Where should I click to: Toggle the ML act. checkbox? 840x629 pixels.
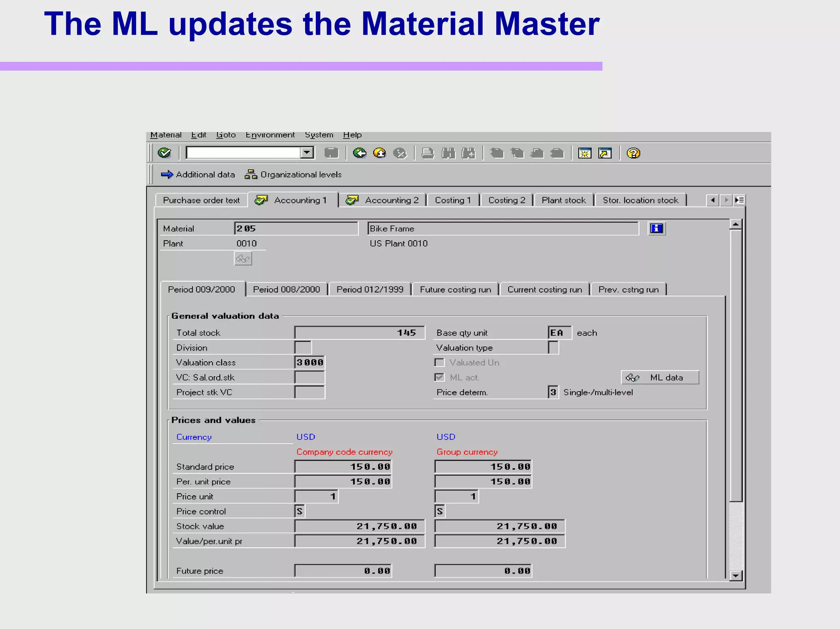439,377
